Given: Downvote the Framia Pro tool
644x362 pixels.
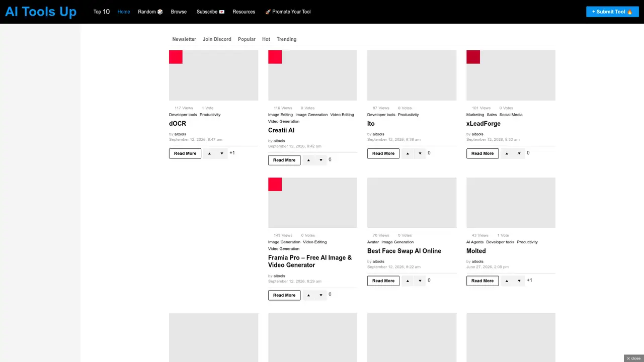Looking at the screenshot, I should [321, 295].
